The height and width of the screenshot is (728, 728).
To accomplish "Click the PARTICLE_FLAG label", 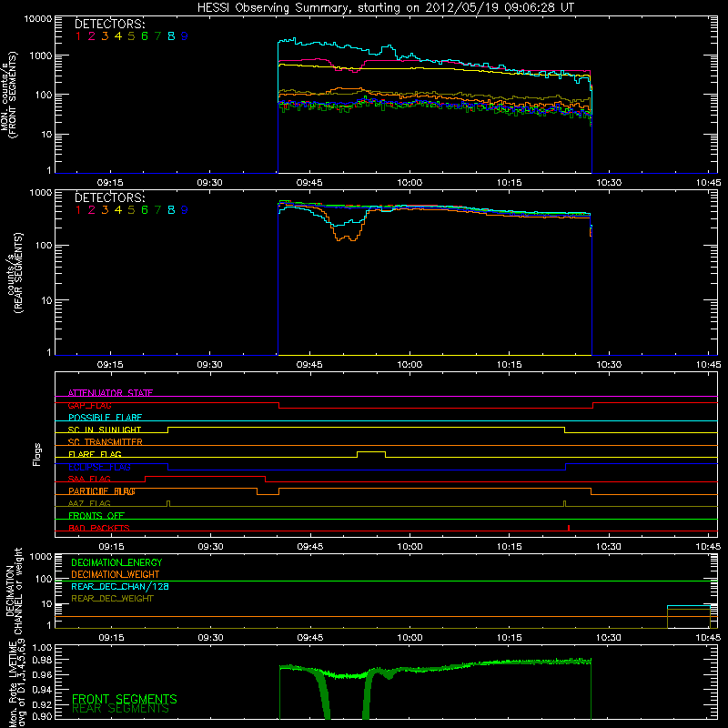I will coord(102,491).
